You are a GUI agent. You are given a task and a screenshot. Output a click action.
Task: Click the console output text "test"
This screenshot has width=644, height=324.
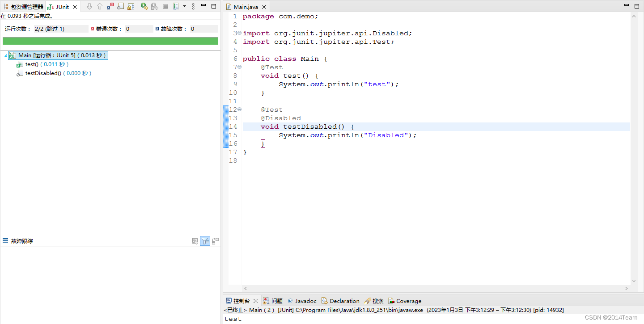click(x=233, y=319)
